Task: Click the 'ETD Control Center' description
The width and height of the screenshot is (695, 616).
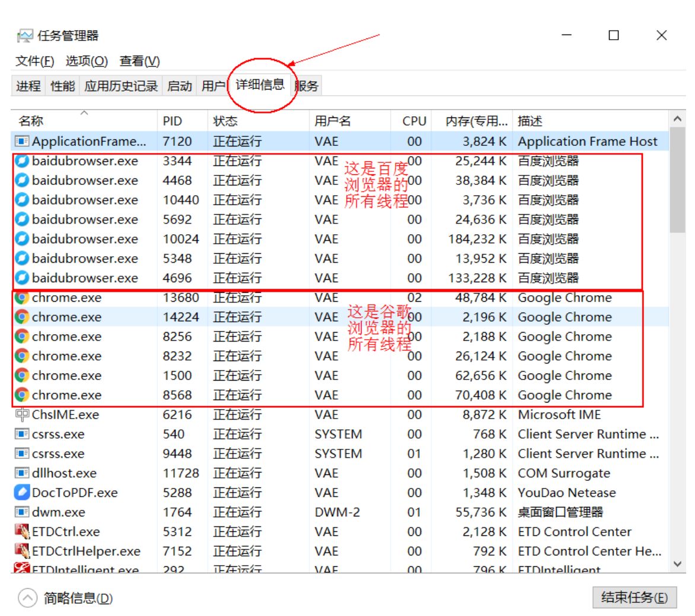Action: [575, 531]
